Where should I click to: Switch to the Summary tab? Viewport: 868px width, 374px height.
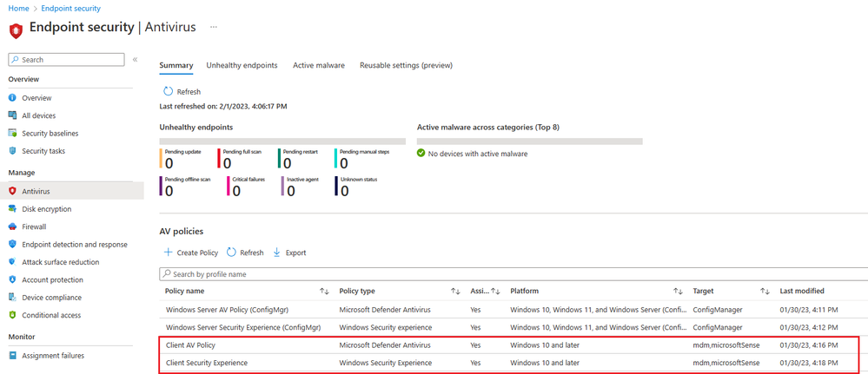coord(176,65)
